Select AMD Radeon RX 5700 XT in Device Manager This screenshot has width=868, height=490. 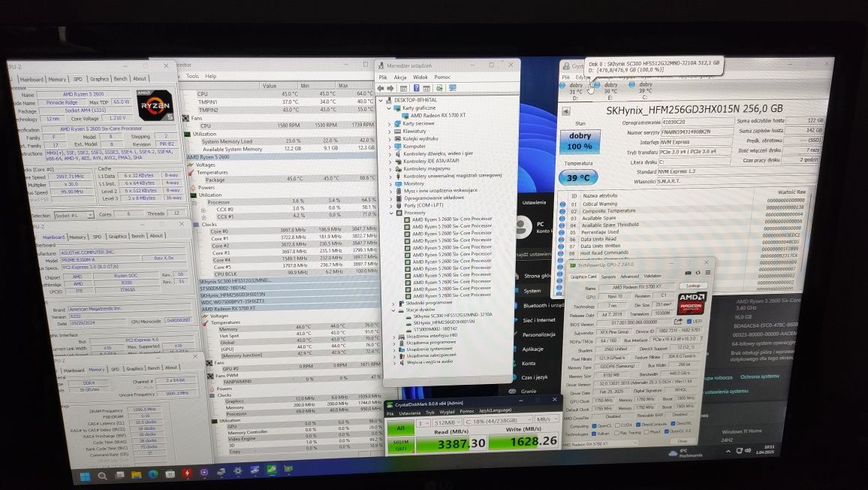(x=438, y=115)
